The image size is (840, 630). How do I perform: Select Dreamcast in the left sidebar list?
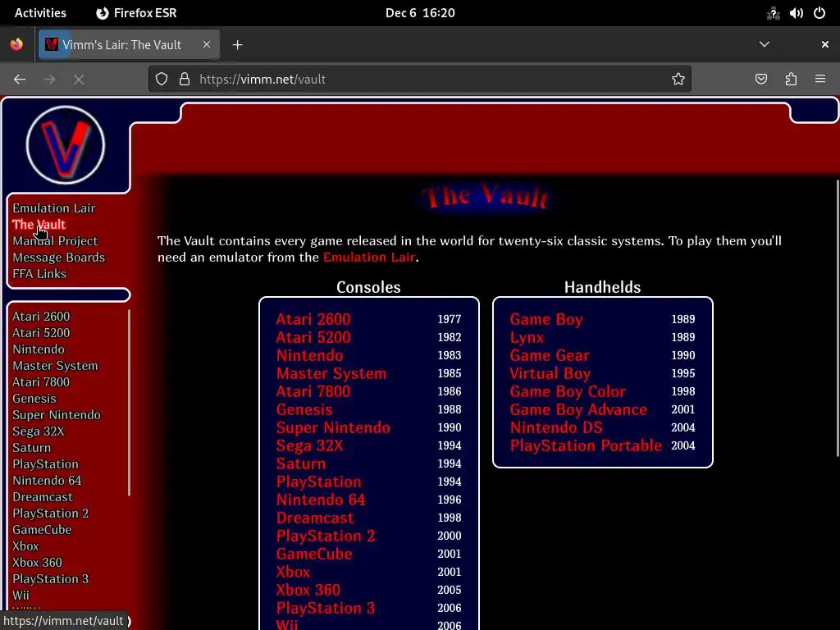pyautogui.click(x=43, y=497)
